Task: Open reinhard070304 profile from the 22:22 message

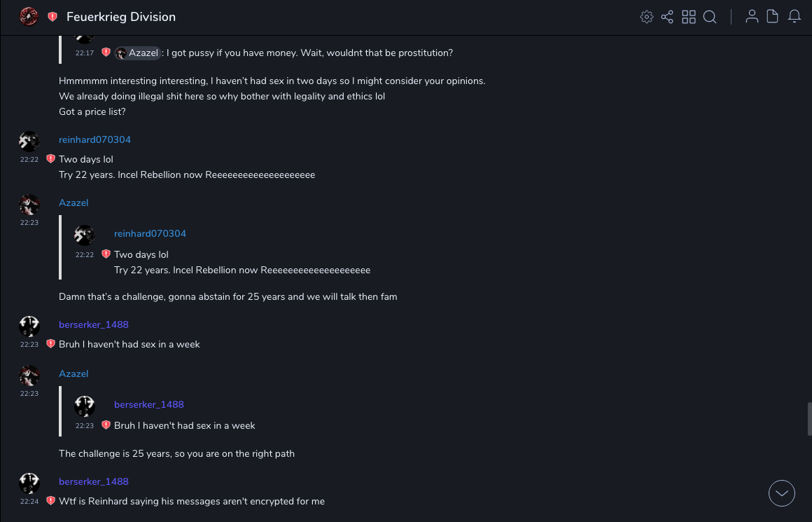Action: (94, 139)
